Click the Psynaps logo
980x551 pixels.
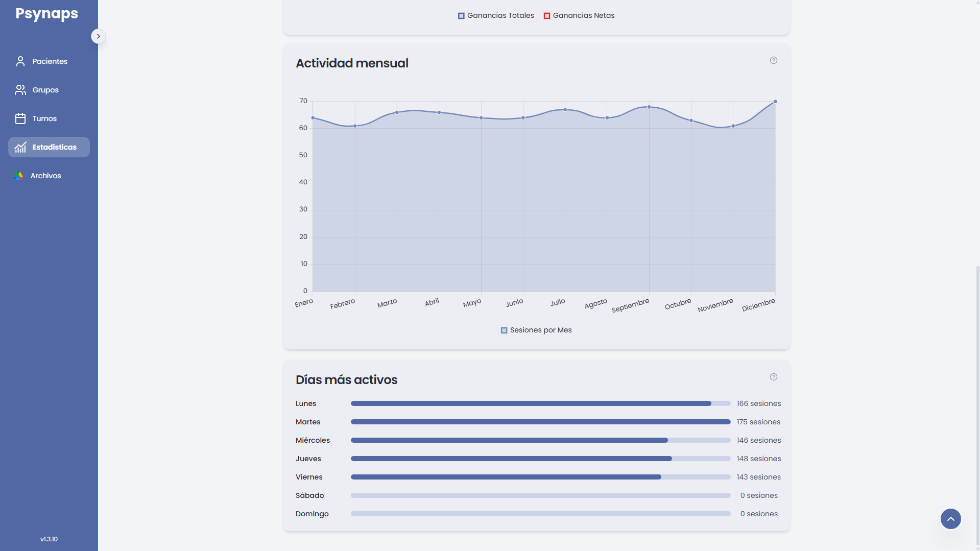pyautogui.click(x=47, y=14)
